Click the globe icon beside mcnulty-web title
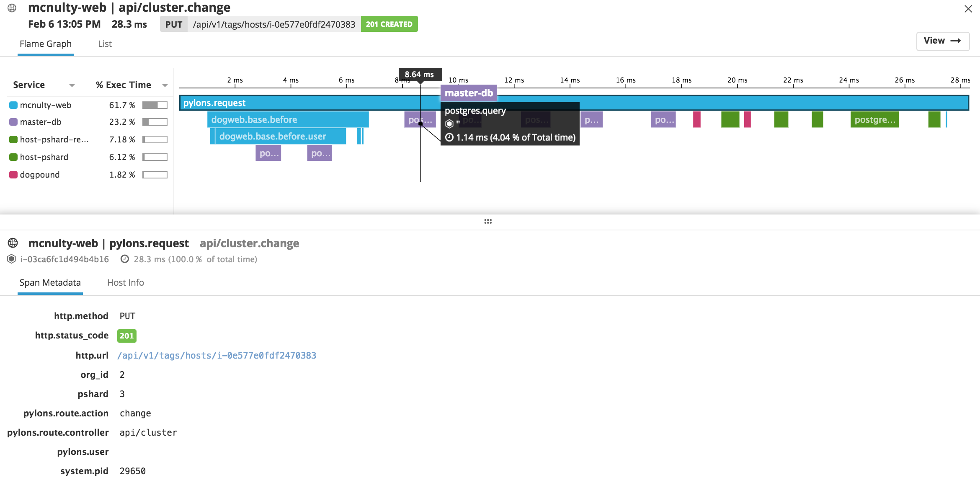Viewport: 980px width, 496px height. tap(12, 8)
